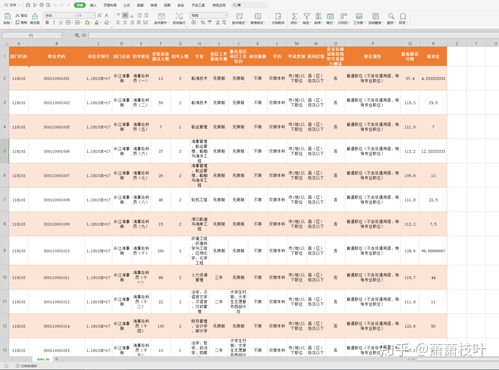Switch to the Insert ribbon tab
499x370 pixels.
coord(93,5)
